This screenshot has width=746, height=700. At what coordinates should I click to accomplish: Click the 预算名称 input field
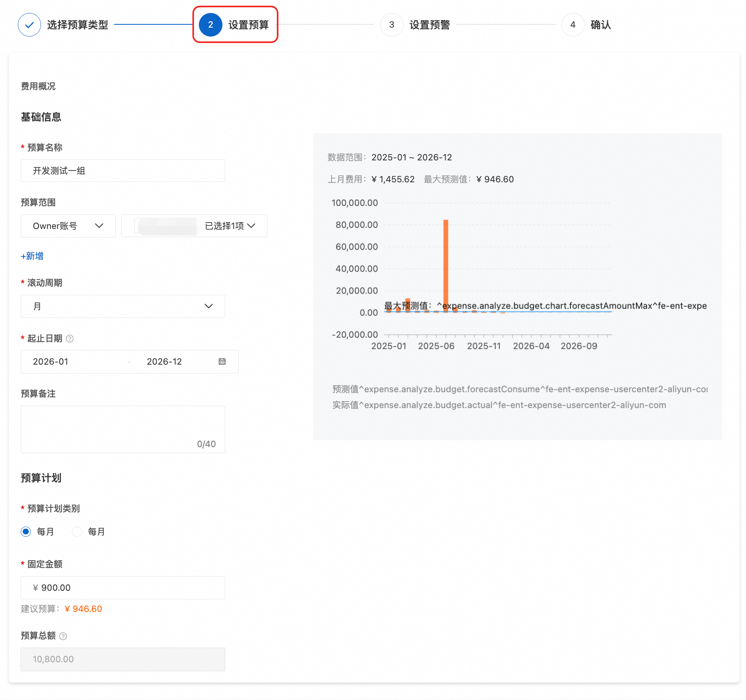pyautogui.click(x=123, y=171)
